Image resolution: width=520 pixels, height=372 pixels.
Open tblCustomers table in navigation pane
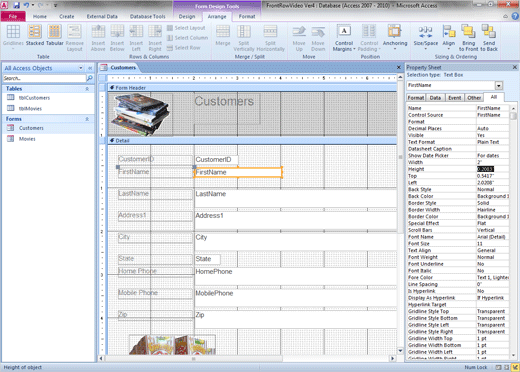(x=34, y=98)
